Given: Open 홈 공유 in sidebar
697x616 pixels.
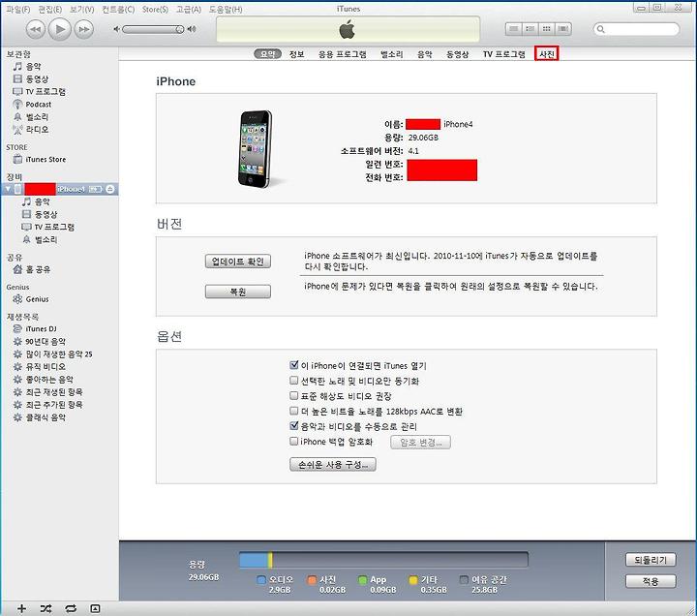Looking at the screenshot, I should click(38, 269).
